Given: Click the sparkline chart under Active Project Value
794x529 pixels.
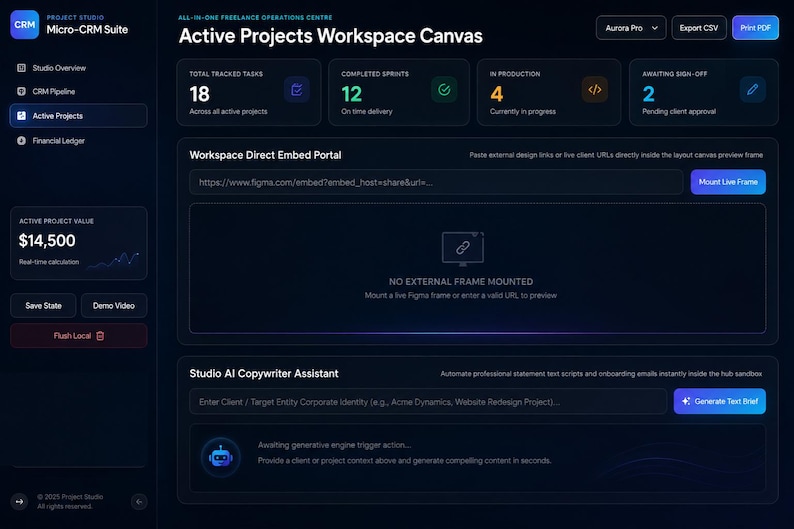Looking at the screenshot, I should (113, 260).
